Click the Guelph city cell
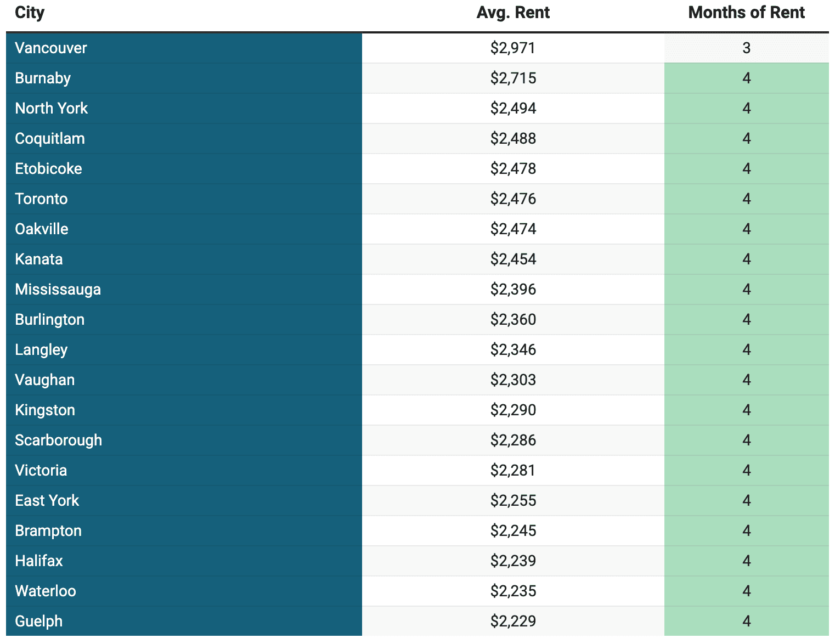Image resolution: width=835 pixels, height=644 pixels. 184,622
